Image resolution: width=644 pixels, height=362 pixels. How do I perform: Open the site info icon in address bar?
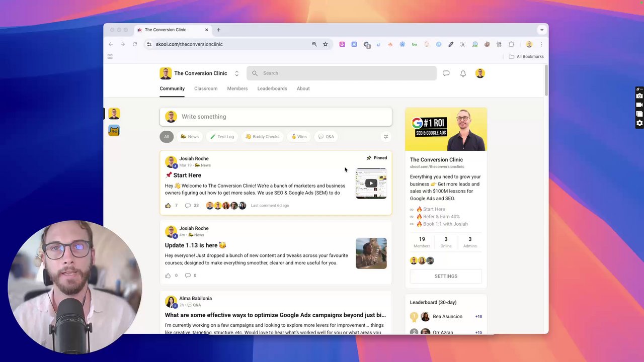coord(149,44)
